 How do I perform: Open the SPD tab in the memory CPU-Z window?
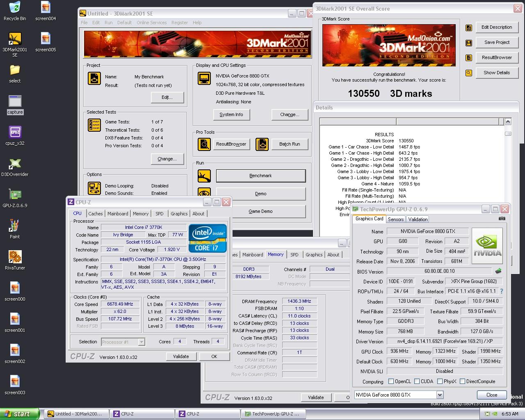(294, 255)
